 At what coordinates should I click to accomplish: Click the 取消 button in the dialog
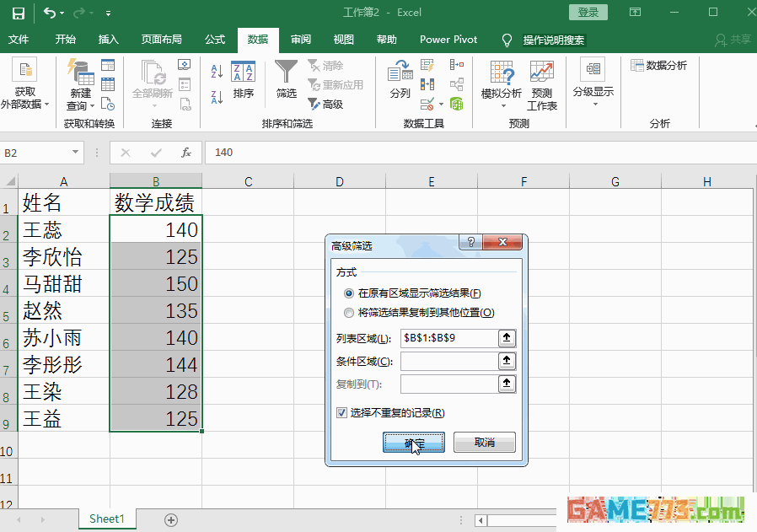pos(484,443)
